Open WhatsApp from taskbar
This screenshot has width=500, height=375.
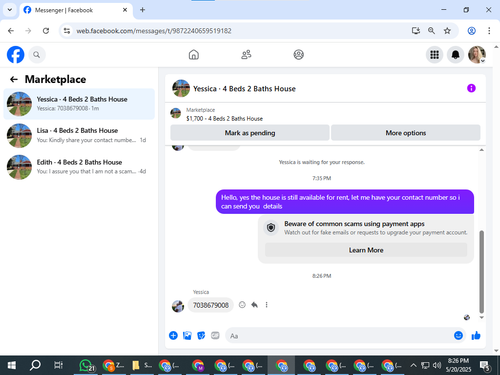click(86, 366)
